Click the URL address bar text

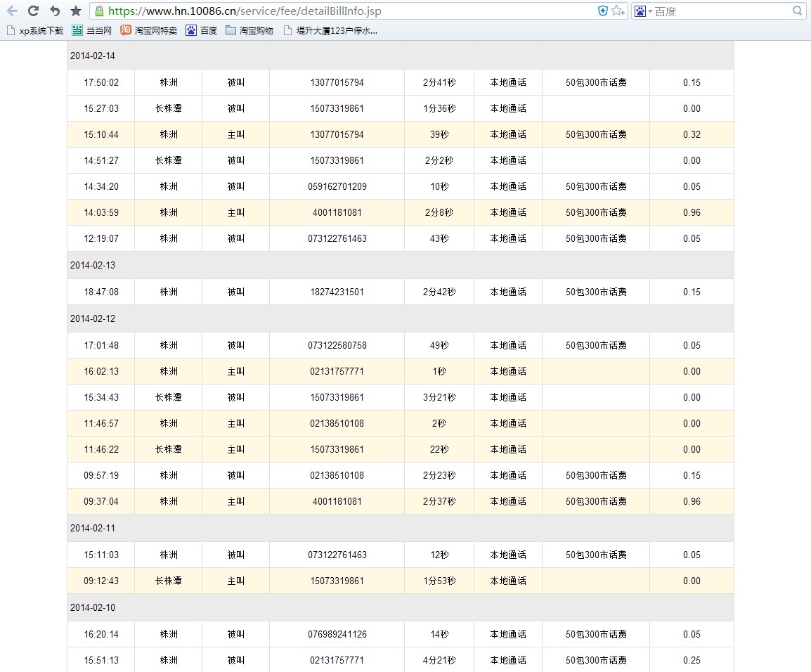click(x=246, y=11)
